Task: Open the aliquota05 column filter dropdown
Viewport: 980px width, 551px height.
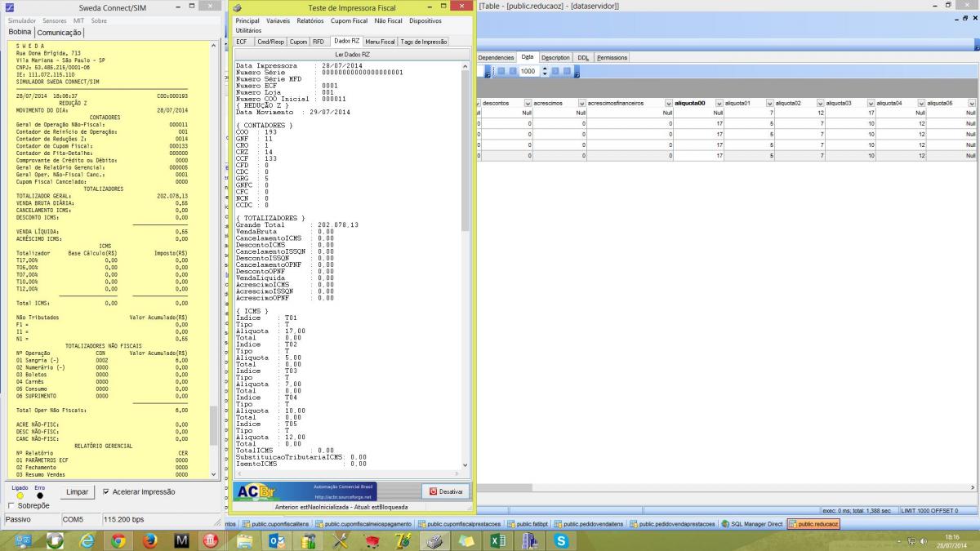Action: click(x=972, y=103)
